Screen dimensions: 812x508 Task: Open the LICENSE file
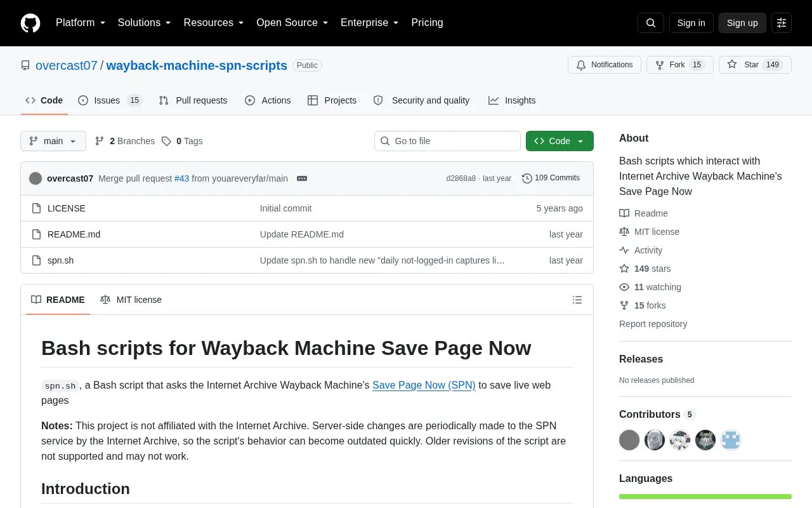click(x=67, y=208)
